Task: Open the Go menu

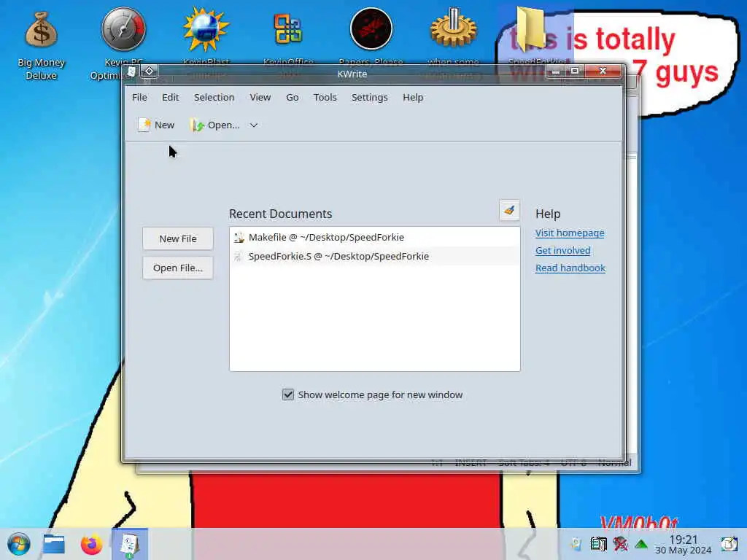Action: click(x=292, y=97)
